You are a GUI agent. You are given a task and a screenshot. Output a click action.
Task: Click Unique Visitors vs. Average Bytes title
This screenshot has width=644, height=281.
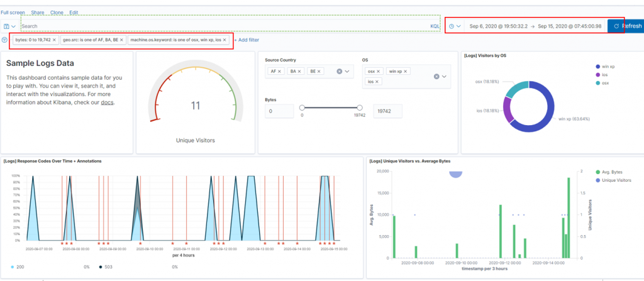point(410,161)
